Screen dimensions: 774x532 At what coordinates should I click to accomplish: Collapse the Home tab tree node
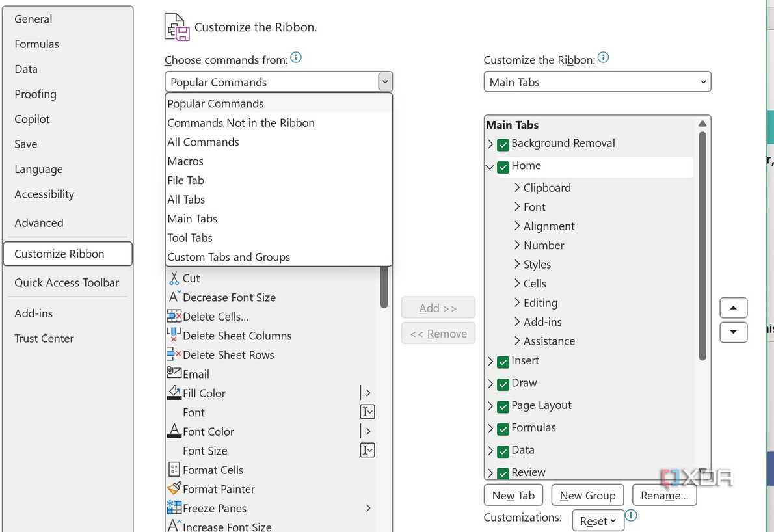(490, 166)
